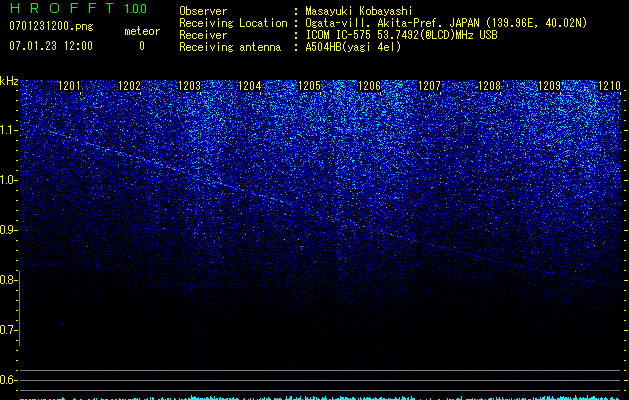629x400 pixels.
Task: Click the 1205 time marker
Action: click(x=310, y=86)
